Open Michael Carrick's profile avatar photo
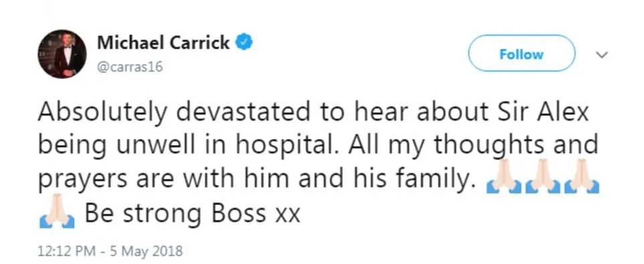The image size is (644, 264). [x=62, y=54]
